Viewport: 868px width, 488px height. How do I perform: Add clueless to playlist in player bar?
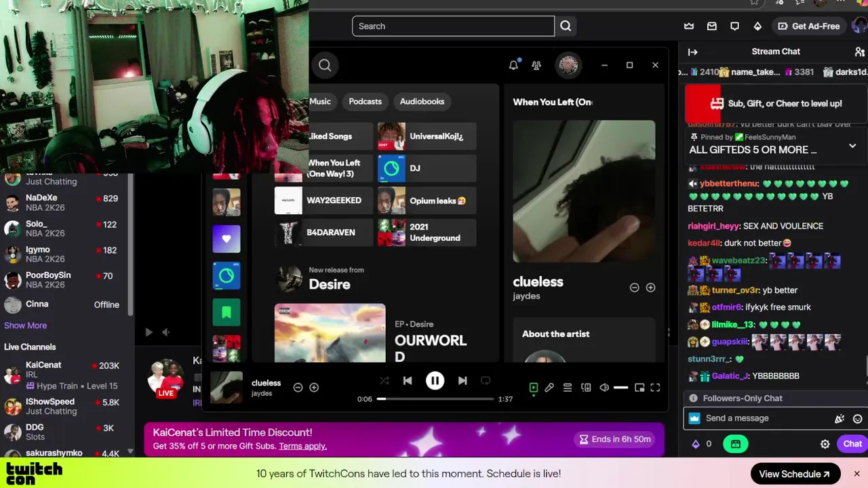(314, 388)
